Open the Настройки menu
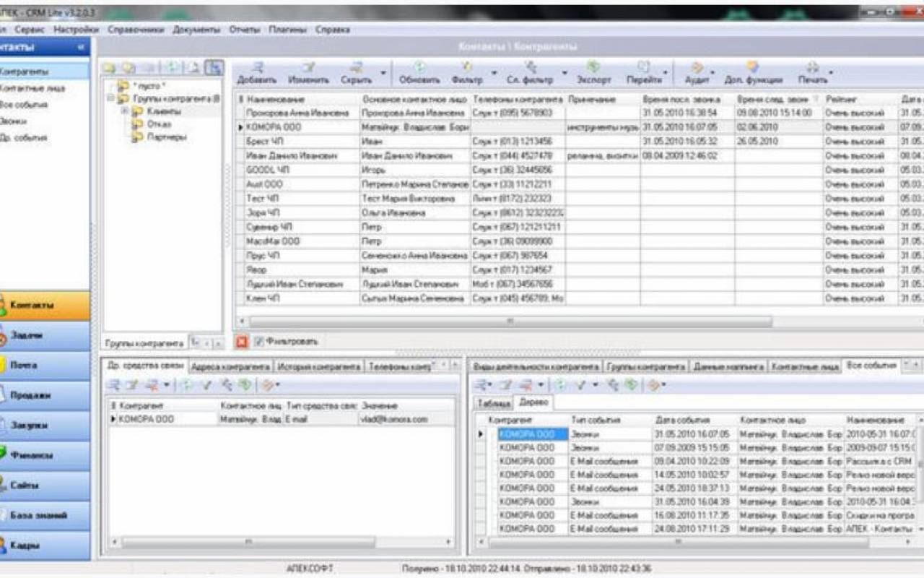 [76, 30]
